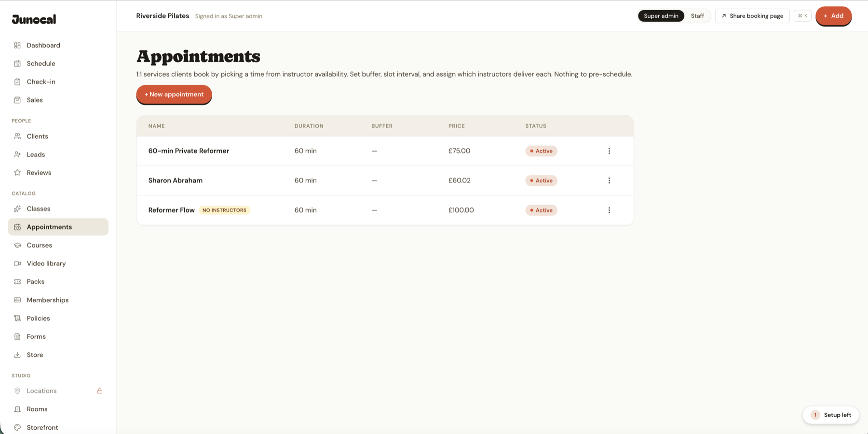The image size is (868, 434).
Task: Open the Dashboard grid icon
Action: (x=17, y=45)
